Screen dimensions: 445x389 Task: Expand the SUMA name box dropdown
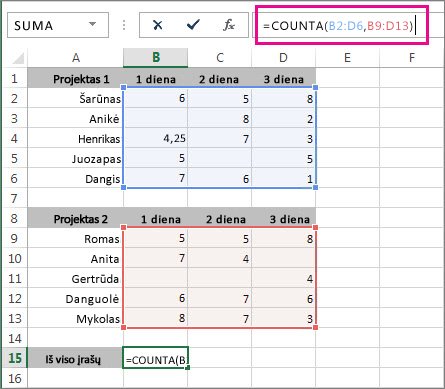coord(92,24)
